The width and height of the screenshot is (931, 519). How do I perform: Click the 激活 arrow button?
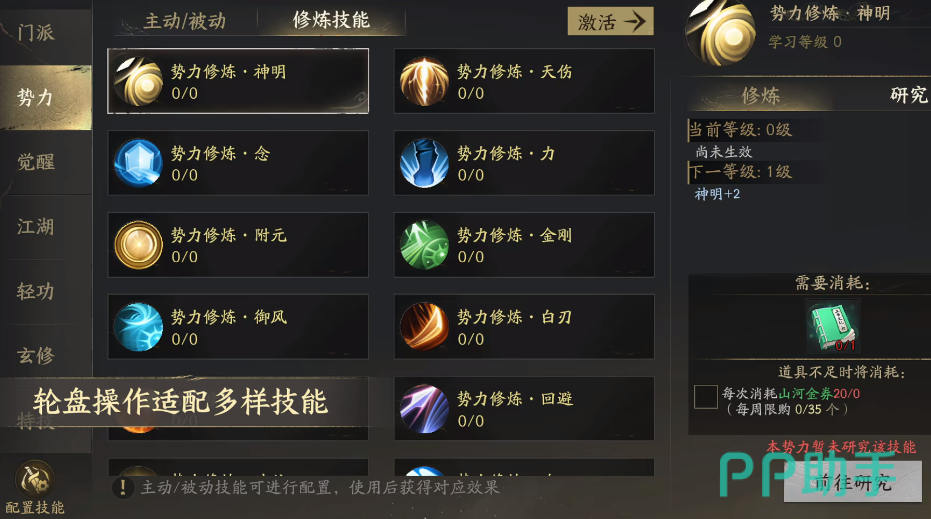(x=611, y=21)
